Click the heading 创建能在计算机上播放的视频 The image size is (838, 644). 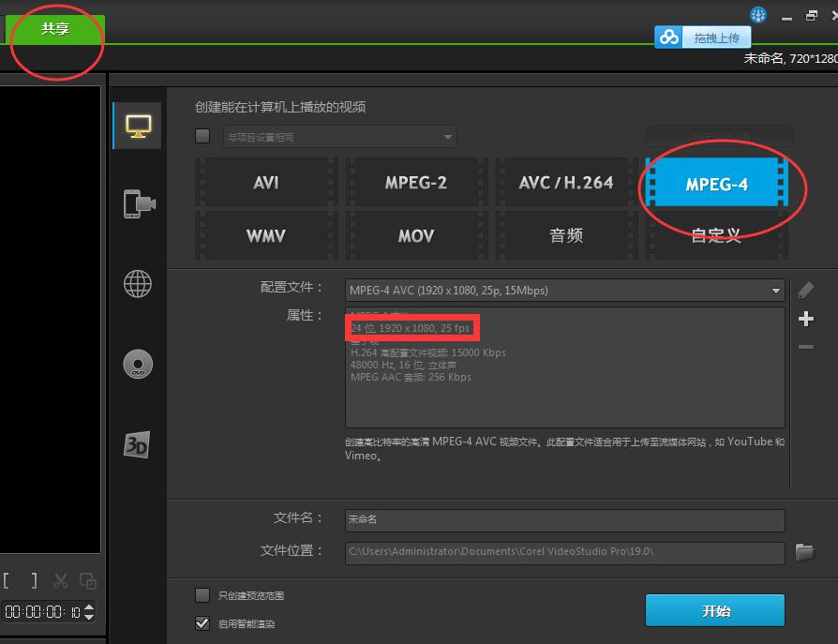point(280,107)
